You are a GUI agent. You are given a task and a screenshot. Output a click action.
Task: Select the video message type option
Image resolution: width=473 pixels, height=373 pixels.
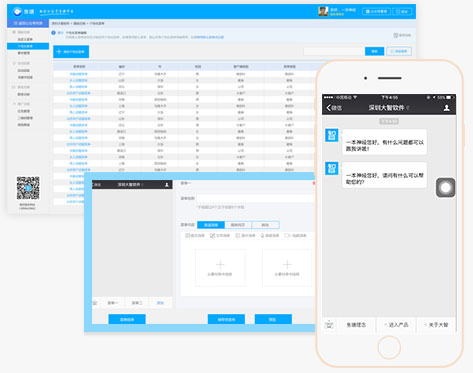295,236
